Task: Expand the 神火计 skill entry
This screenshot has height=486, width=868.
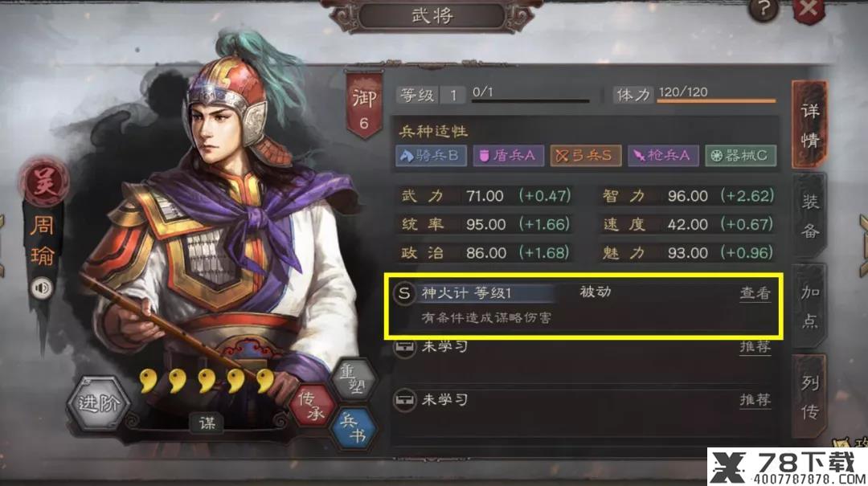Action: [x=583, y=305]
